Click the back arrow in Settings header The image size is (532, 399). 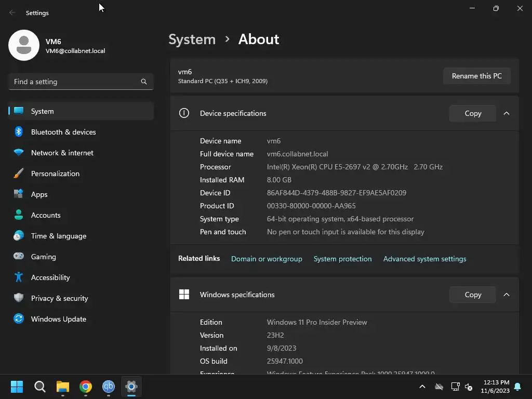(x=12, y=12)
